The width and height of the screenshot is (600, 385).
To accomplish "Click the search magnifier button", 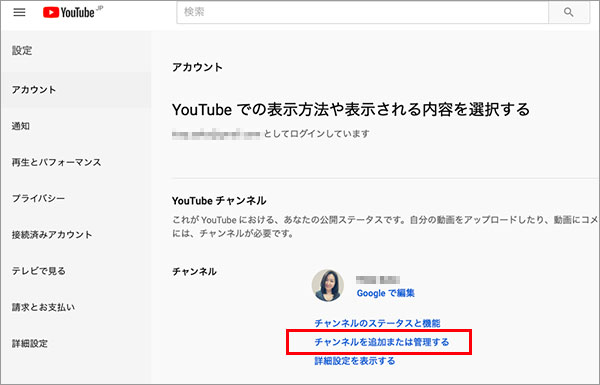I will coord(569,12).
